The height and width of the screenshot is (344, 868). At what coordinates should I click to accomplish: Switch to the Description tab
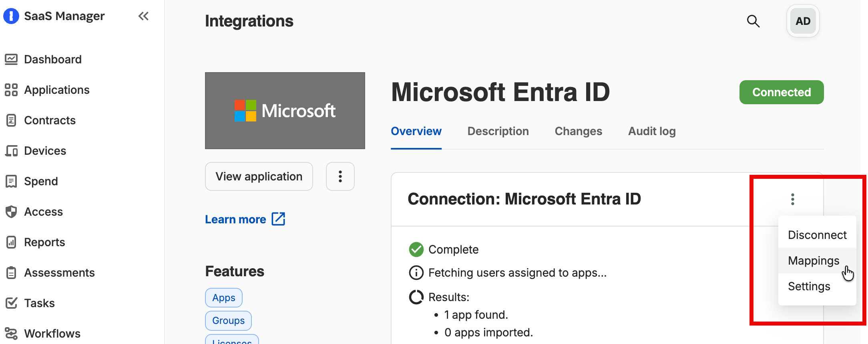tap(498, 132)
